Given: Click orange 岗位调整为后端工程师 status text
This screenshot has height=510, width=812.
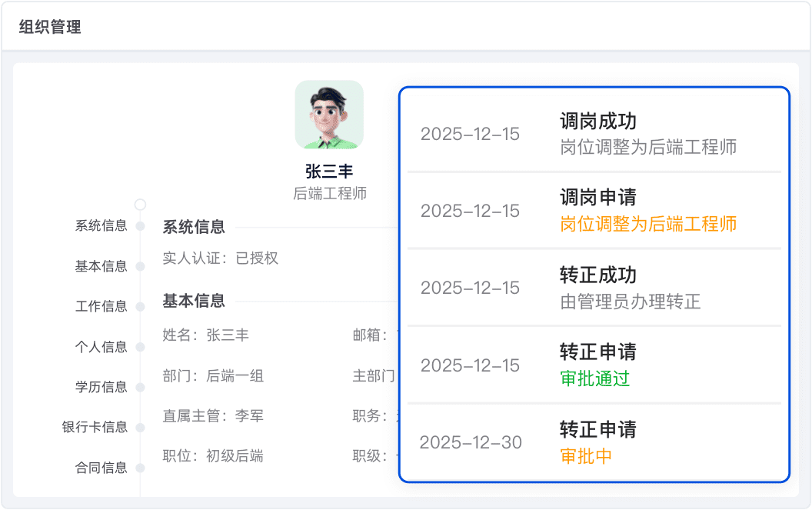Looking at the screenshot, I should click(648, 224).
